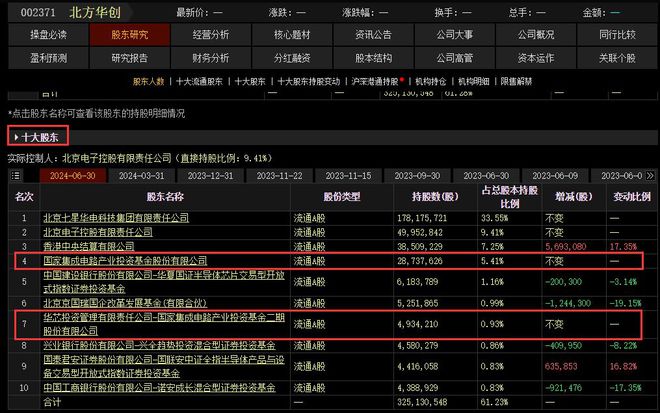
Task: Select the 5,693,080 increase value
Action: (x=566, y=246)
